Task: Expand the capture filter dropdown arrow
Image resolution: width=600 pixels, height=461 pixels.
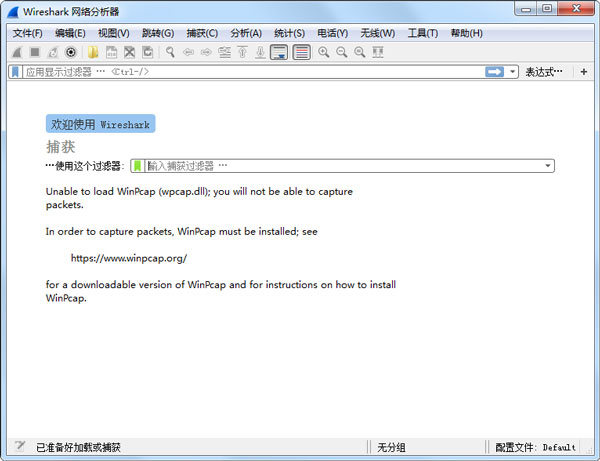Action: tap(548, 166)
